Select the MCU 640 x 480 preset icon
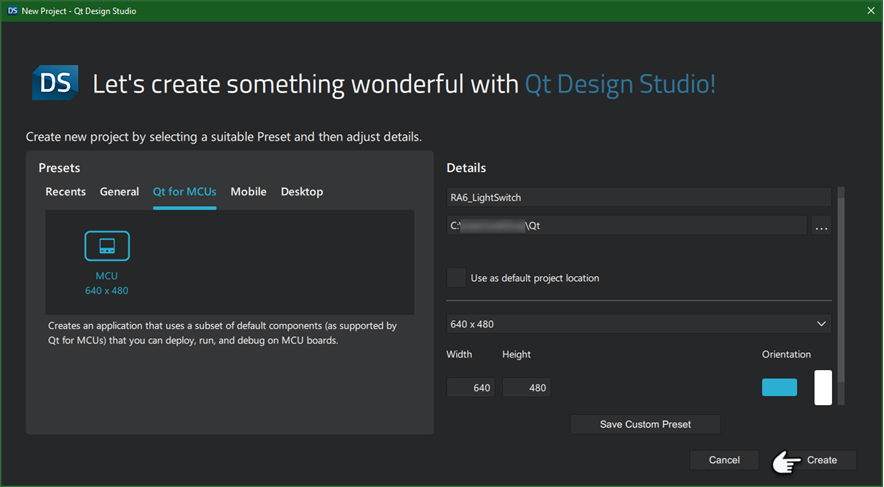This screenshot has height=487, width=884. [107, 246]
